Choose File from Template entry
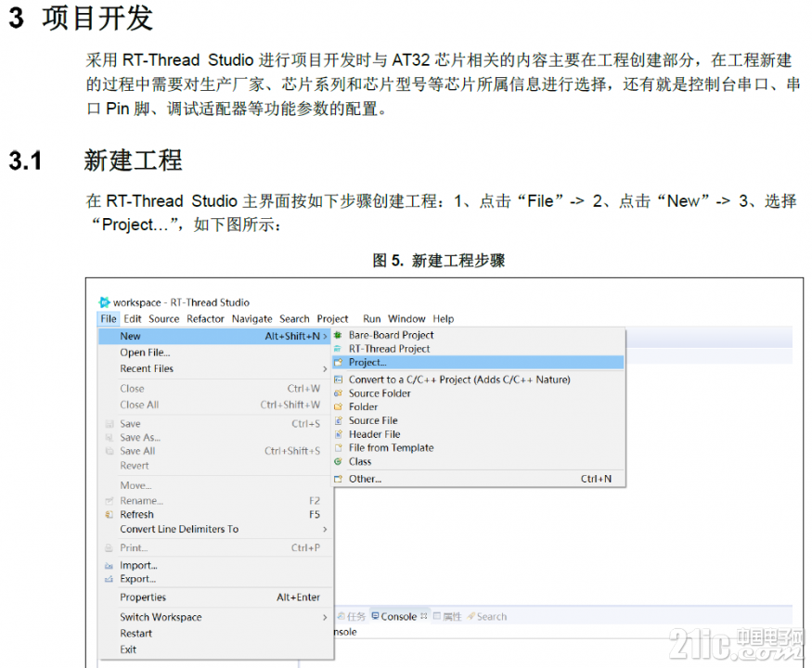This screenshot has height=668, width=812. (478, 448)
